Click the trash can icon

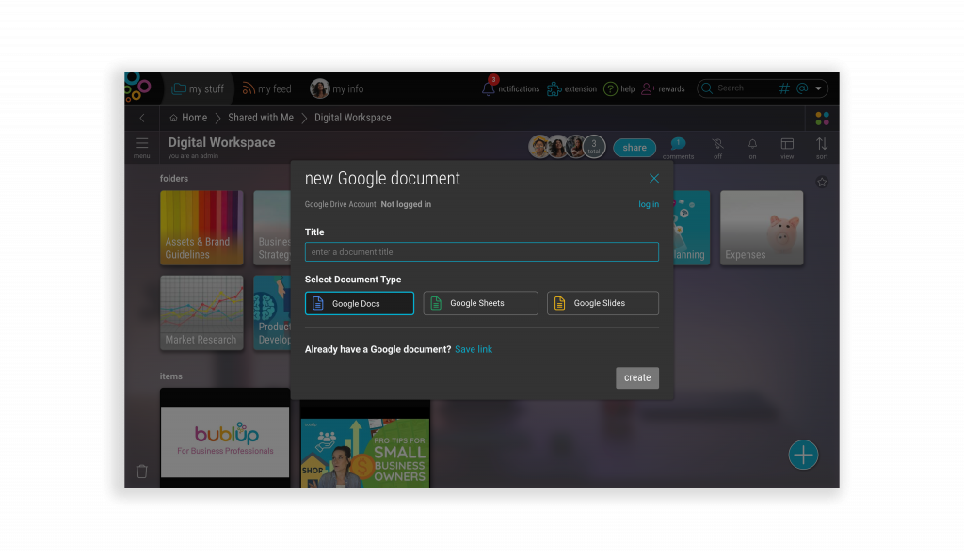(142, 472)
